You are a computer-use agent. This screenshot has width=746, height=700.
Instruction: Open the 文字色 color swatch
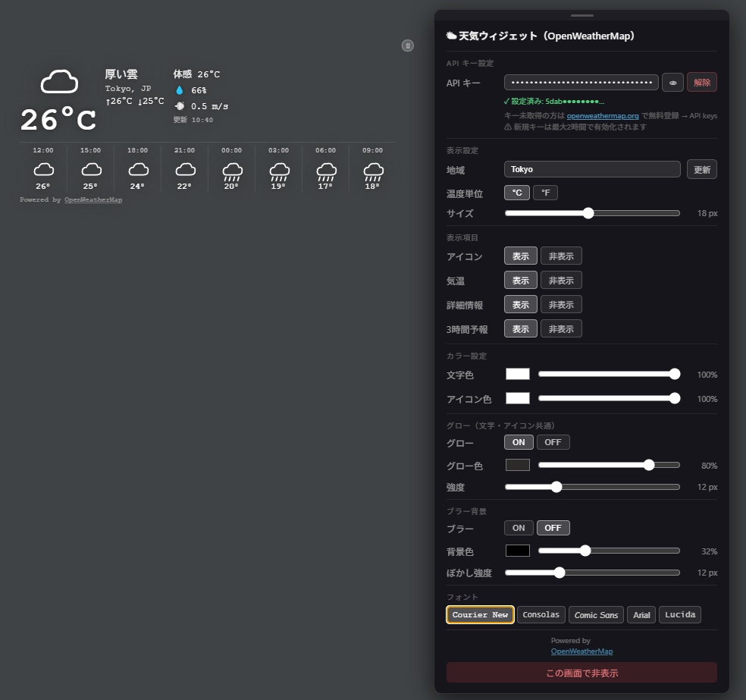click(518, 374)
